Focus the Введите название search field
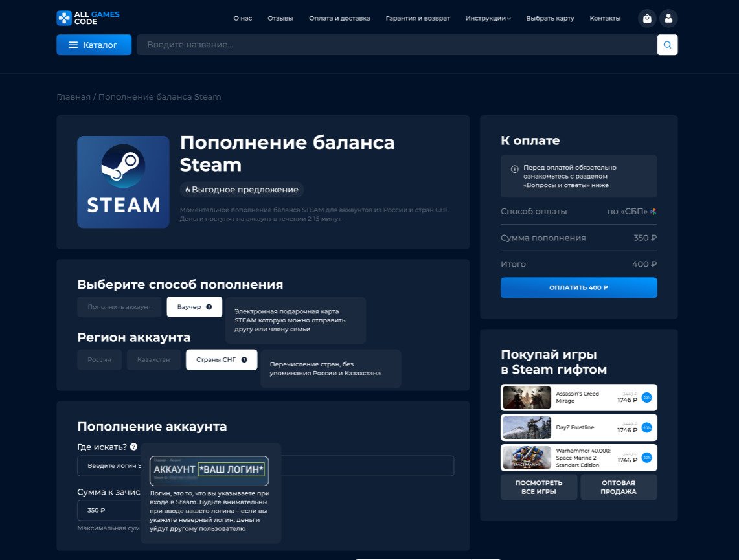Viewport: 739px width, 560px height. point(397,45)
